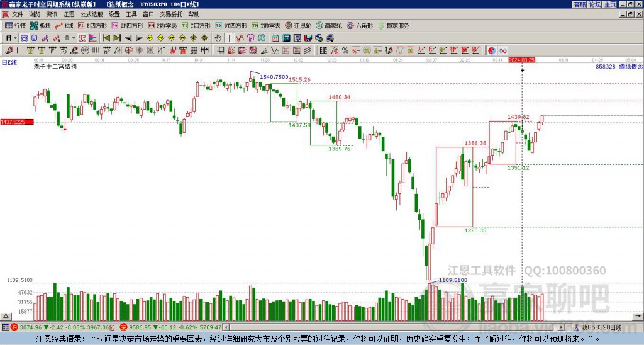Click the black left arrow icon
The image size is (644, 345).
pyautogui.click(x=128, y=38)
